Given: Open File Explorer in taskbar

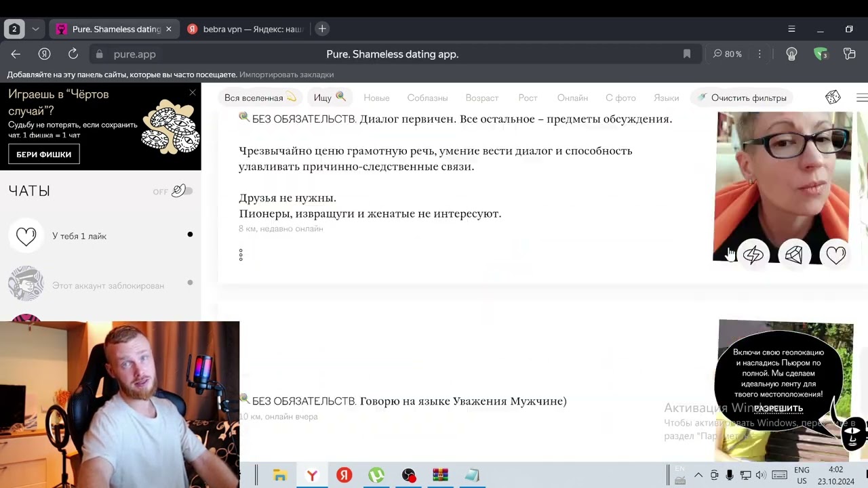Looking at the screenshot, I should [279, 475].
